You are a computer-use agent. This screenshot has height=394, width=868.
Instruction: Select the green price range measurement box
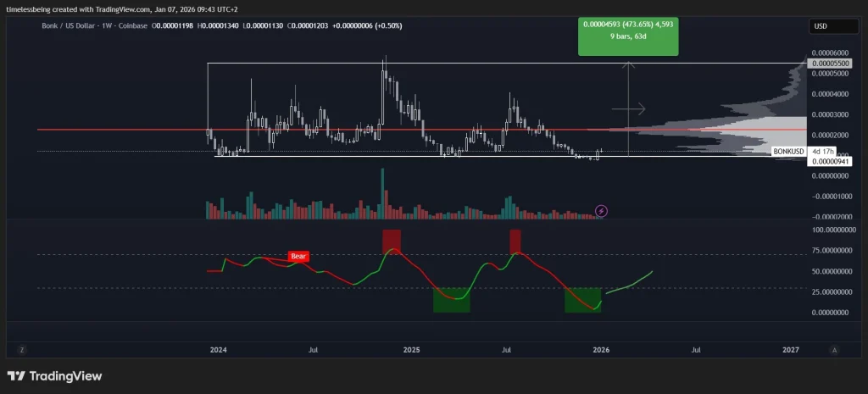[x=628, y=35]
